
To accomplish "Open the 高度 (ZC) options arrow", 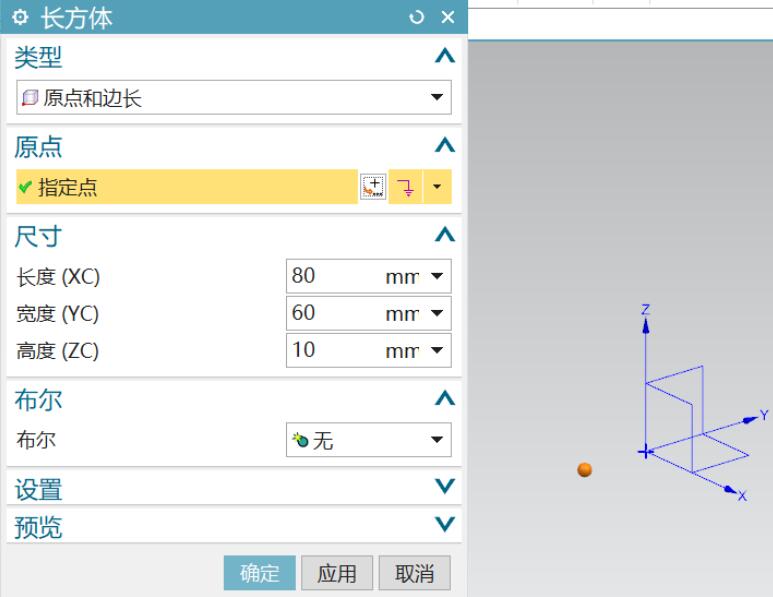I will [x=437, y=350].
